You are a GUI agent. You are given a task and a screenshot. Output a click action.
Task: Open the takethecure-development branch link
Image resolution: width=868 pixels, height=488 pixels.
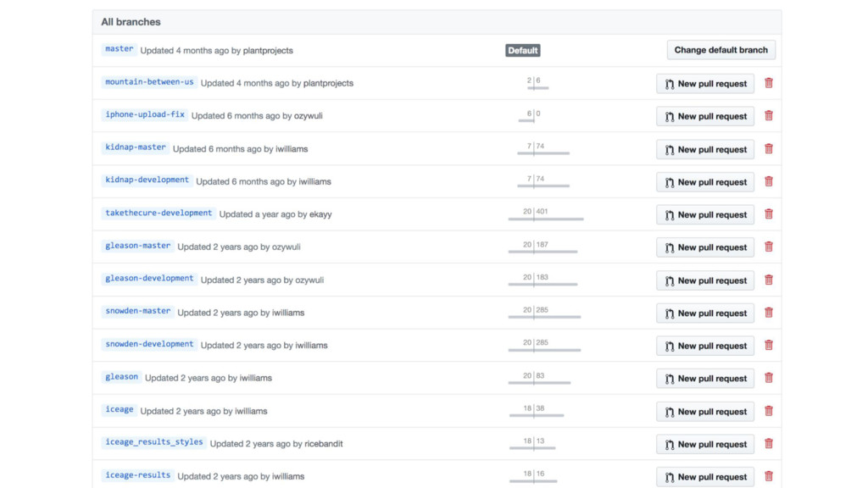click(159, 213)
